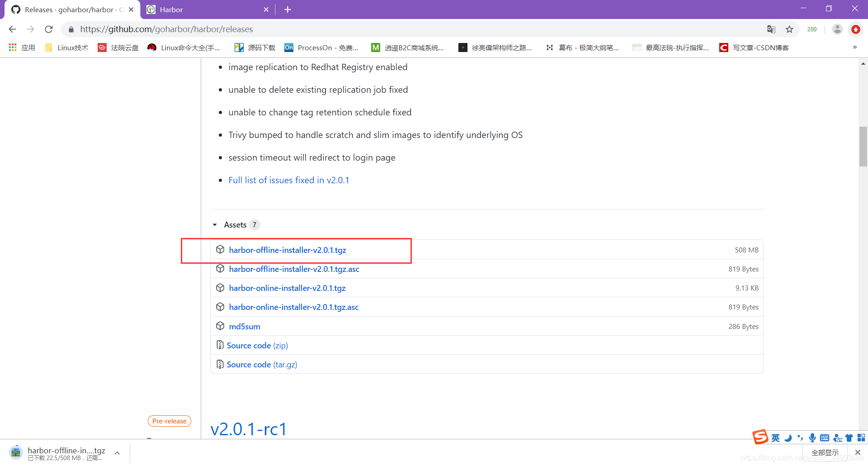
Task: Click the translate page icon
Action: [771, 29]
